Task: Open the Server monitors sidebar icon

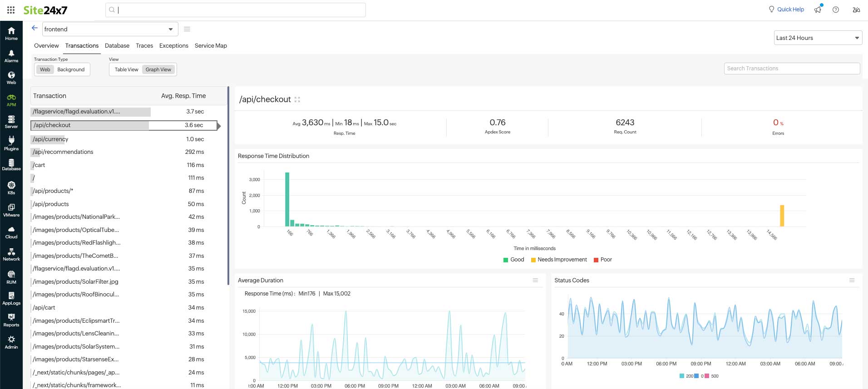Action: [x=11, y=122]
